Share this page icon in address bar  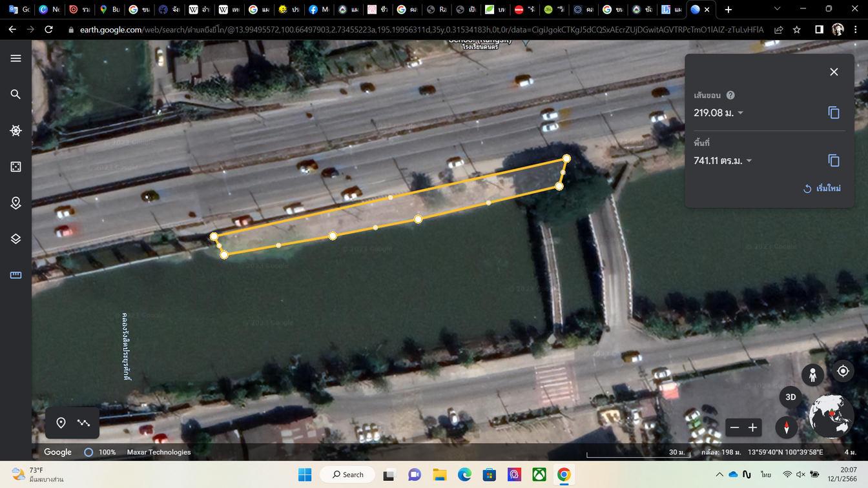click(x=779, y=30)
